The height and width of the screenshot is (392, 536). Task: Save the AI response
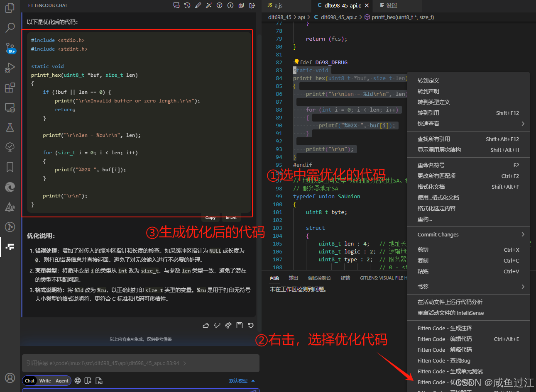(x=240, y=325)
